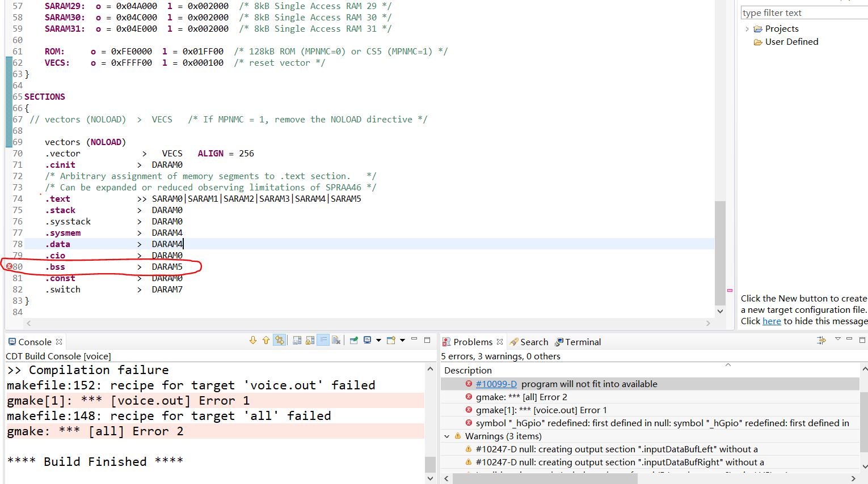Open the Terminal tab
The image size is (868, 484).
578,342
